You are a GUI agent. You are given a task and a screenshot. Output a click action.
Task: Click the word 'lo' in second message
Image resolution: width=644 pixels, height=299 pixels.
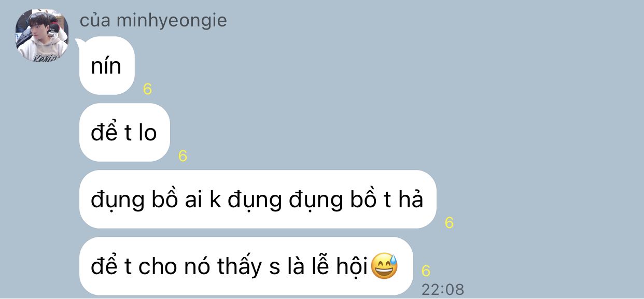(x=147, y=133)
